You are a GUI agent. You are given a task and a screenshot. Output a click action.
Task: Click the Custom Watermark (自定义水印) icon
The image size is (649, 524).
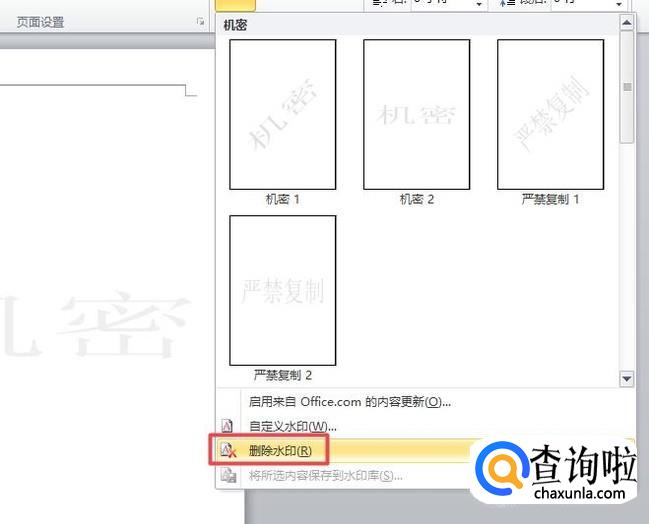click(x=227, y=427)
